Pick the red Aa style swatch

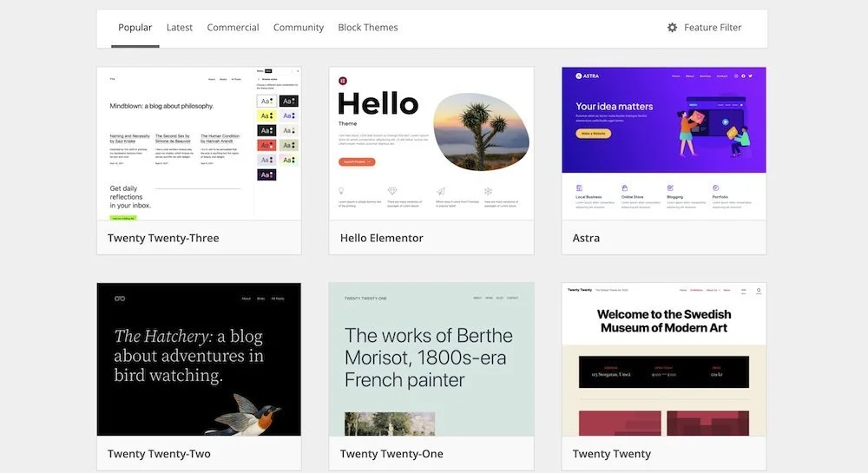266,145
